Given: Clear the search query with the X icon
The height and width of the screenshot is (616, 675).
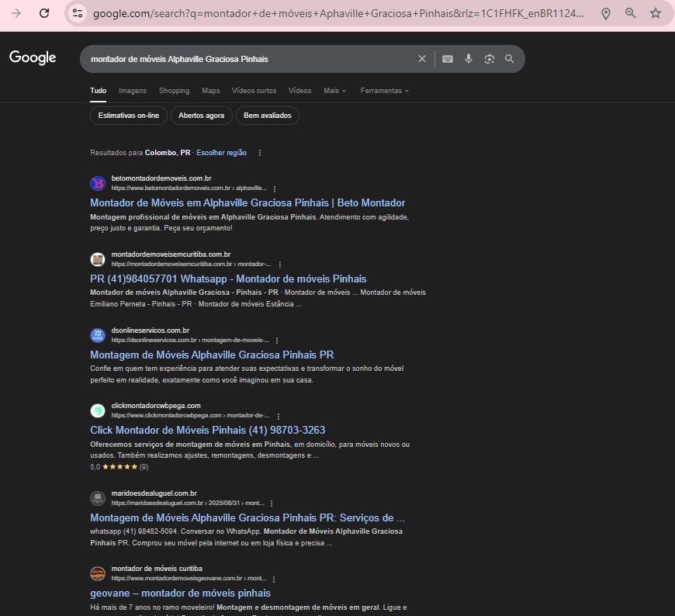Looking at the screenshot, I should click(x=421, y=58).
